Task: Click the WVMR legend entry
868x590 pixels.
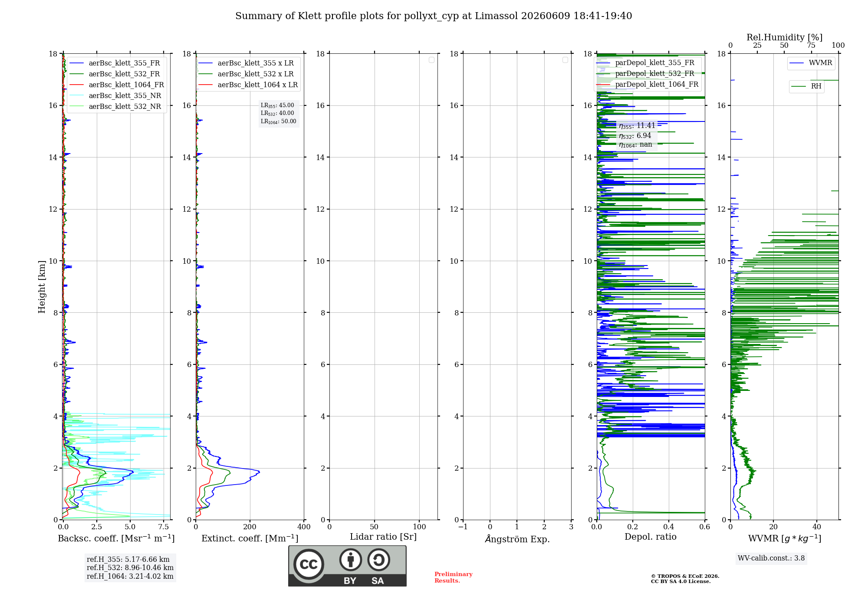Action: [x=811, y=63]
